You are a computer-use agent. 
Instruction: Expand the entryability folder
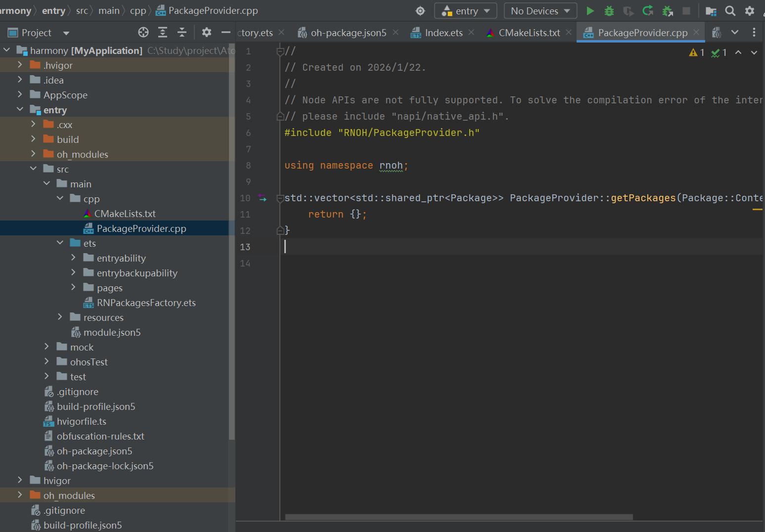pyautogui.click(x=73, y=258)
